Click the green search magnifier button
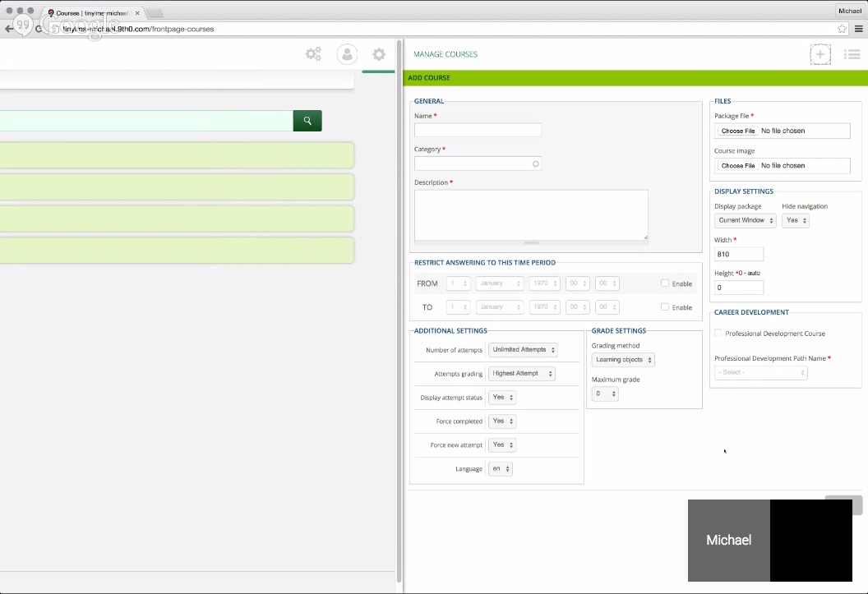Image resolution: width=868 pixels, height=594 pixels. click(x=307, y=121)
